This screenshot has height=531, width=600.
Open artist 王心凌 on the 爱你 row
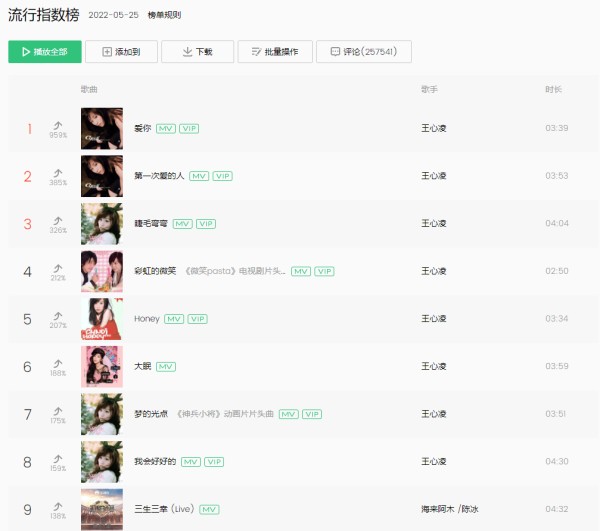pyautogui.click(x=434, y=128)
